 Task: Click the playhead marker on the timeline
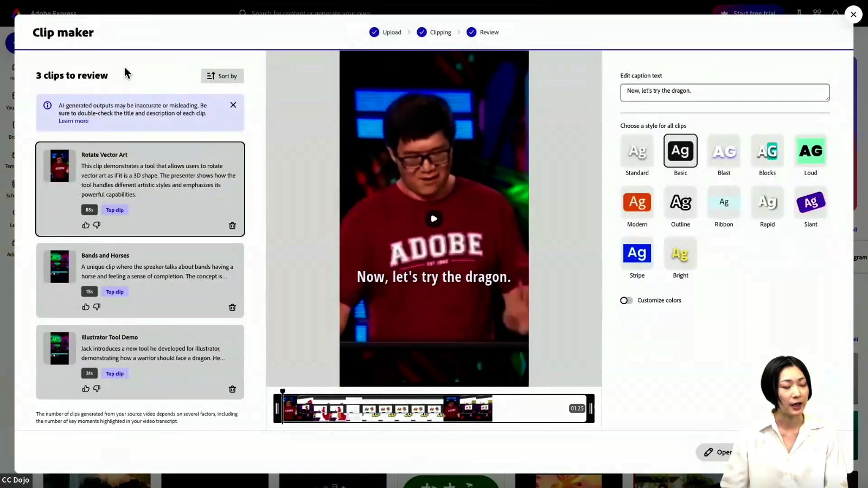click(283, 391)
